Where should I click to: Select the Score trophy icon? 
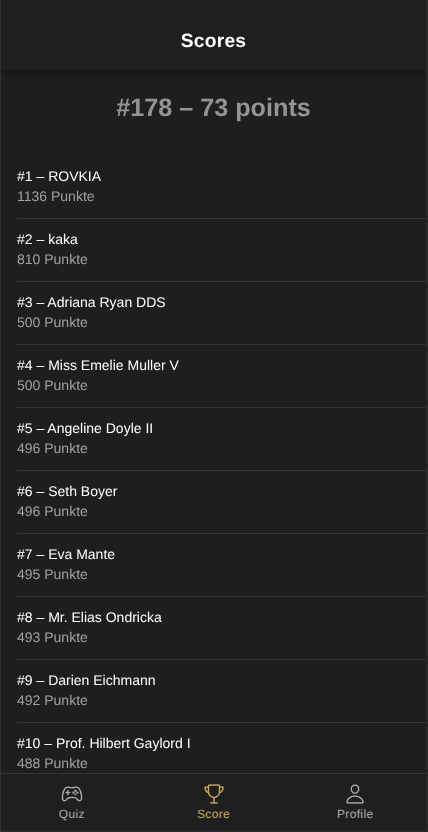[214, 794]
